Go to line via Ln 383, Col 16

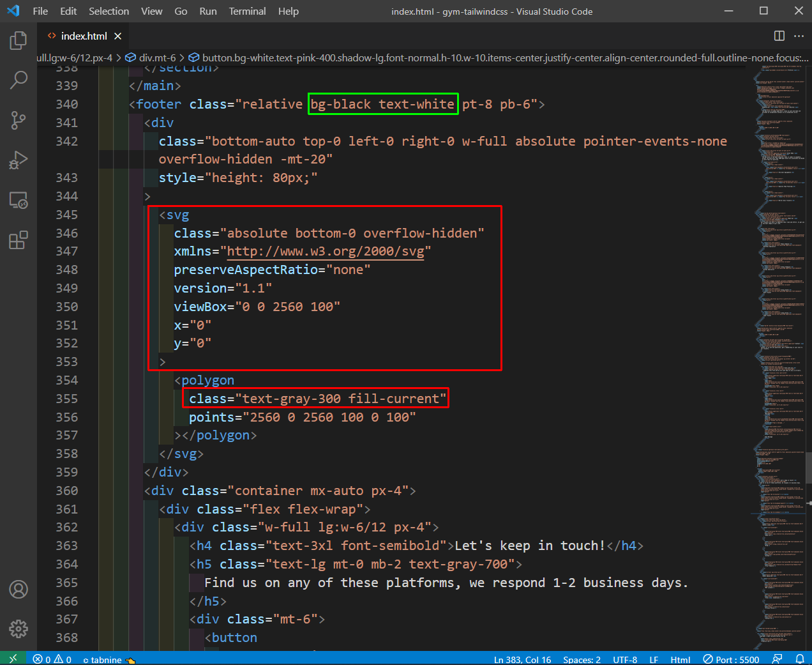pyautogui.click(x=522, y=659)
